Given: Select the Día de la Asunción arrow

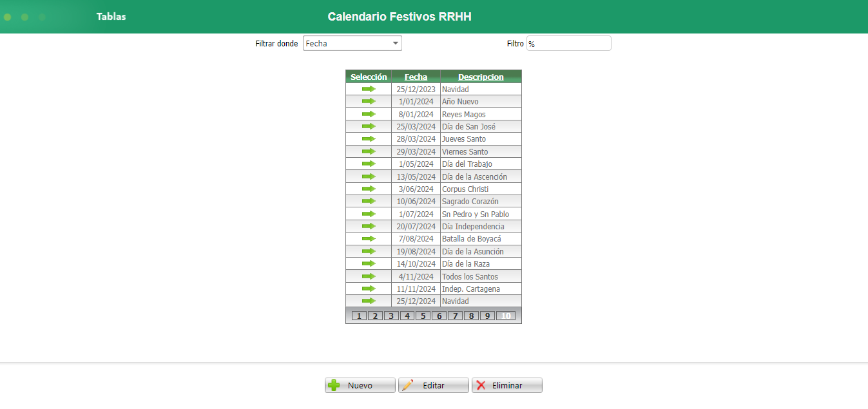Looking at the screenshot, I should point(369,251).
